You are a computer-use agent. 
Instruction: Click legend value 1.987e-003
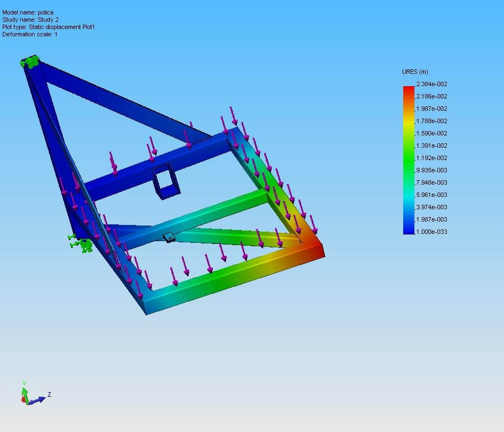(432, 219)
